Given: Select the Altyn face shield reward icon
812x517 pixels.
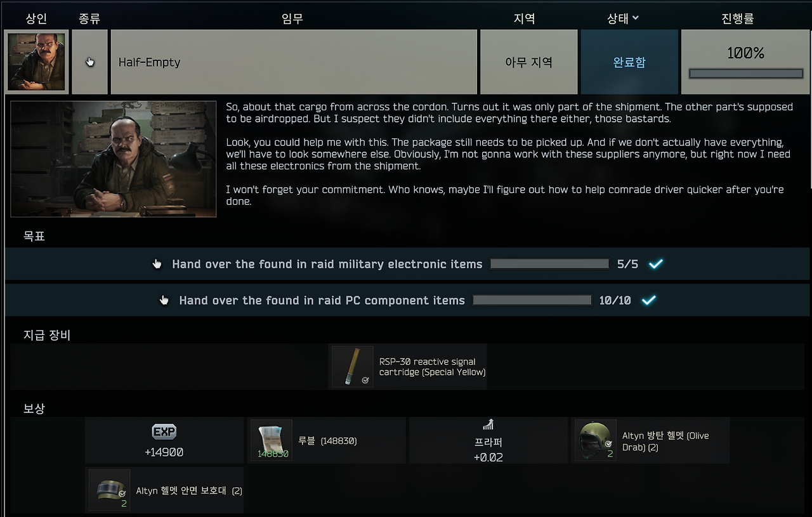Looking at the screenshot, I should [x=109, y=490].
